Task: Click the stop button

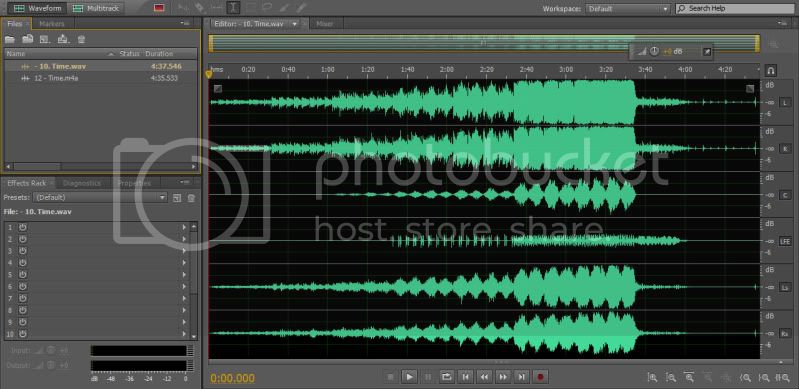Action: tap(391, 377)
